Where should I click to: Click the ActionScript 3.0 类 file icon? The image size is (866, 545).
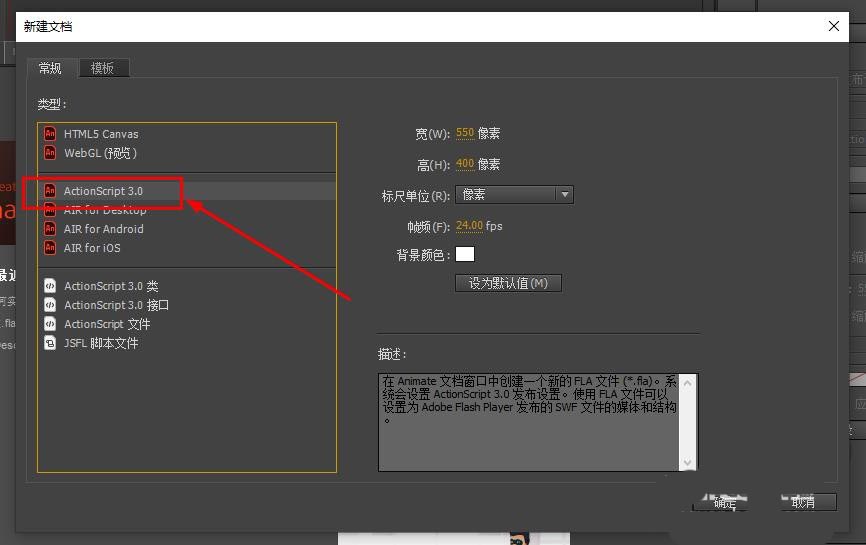tap(50, 285)
